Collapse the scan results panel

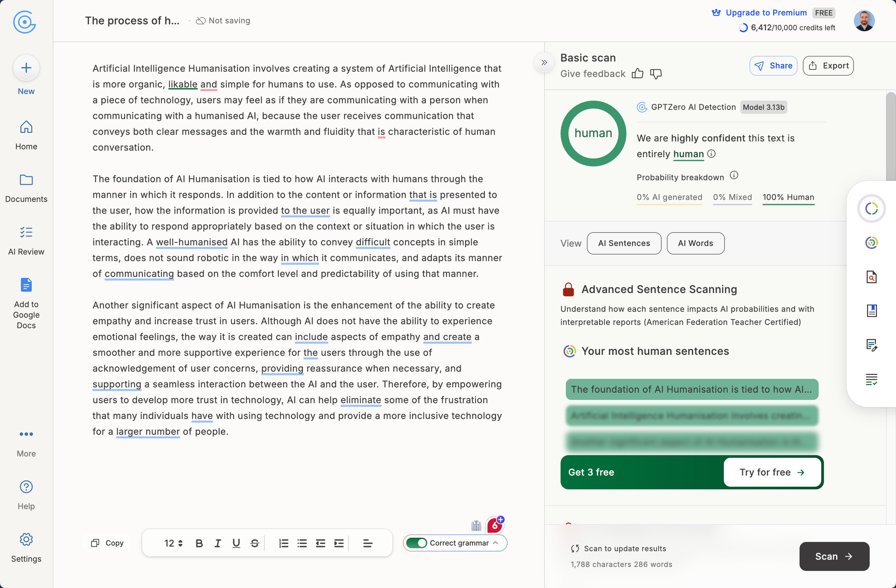click(544, 62)
